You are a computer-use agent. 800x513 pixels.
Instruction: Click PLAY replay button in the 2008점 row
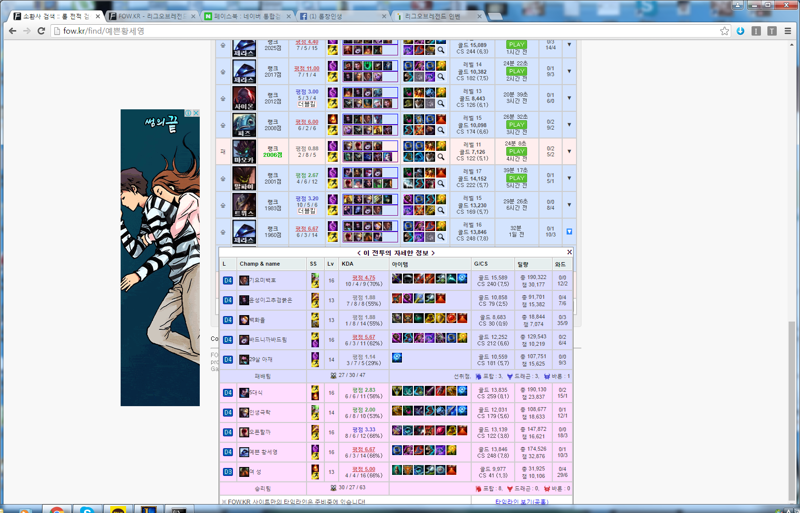tap(516, 125)
